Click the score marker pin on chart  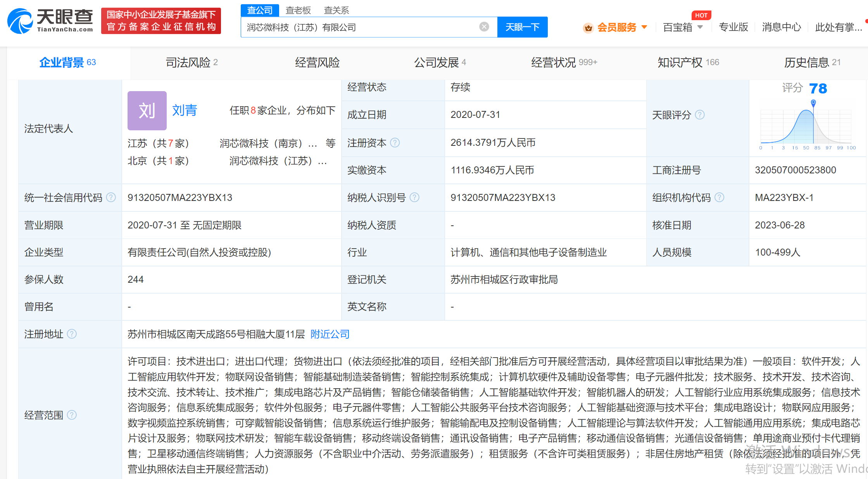(x=813, y=103)
